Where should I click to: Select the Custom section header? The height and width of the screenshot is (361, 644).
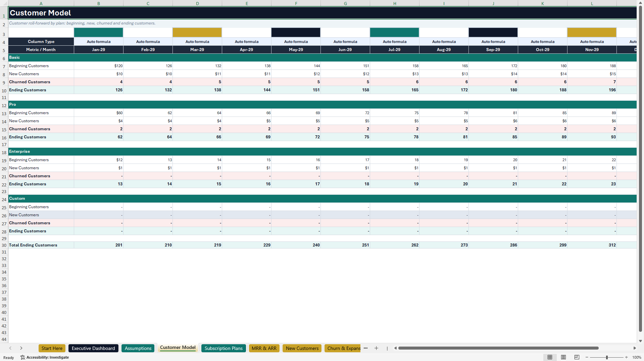click(x=322, y=199)
